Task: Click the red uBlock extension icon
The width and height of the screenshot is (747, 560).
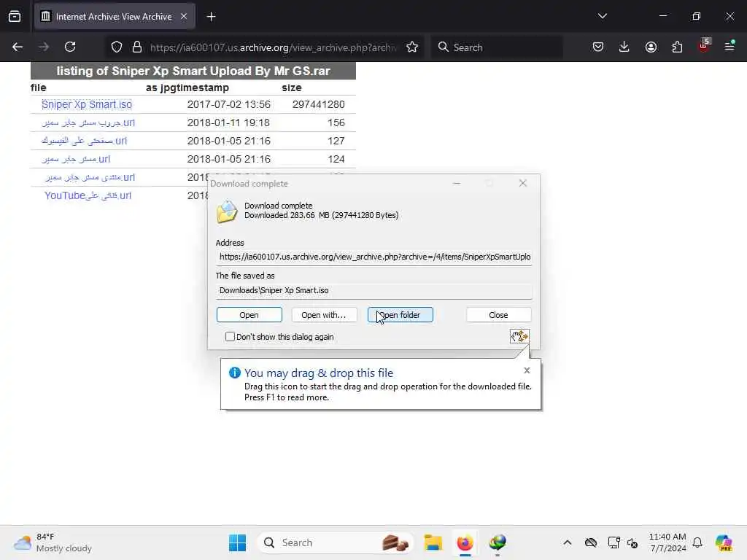Action: coord(704,46)
